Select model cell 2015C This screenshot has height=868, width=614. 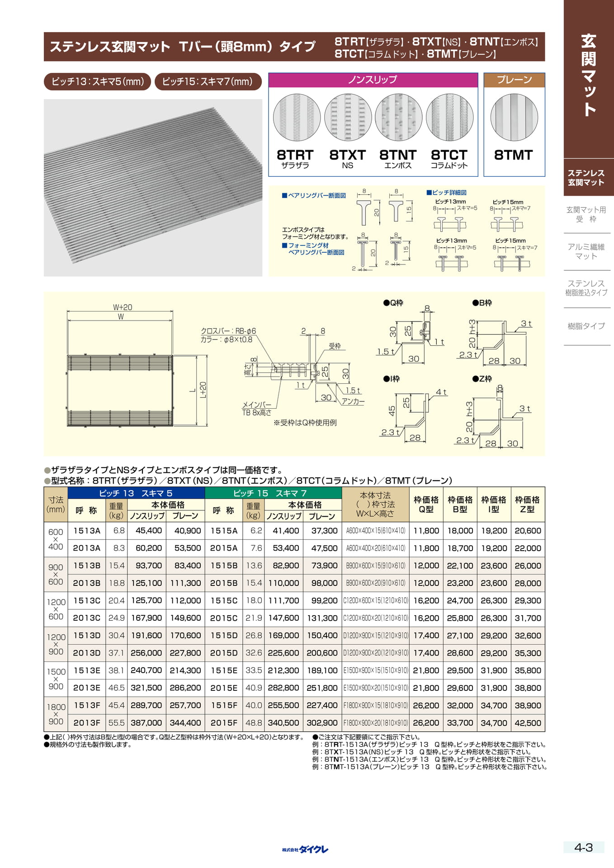point(224,618)
